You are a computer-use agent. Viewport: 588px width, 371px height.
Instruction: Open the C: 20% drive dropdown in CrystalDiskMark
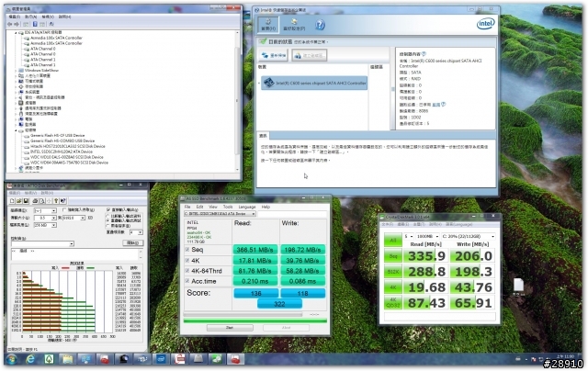469,236
